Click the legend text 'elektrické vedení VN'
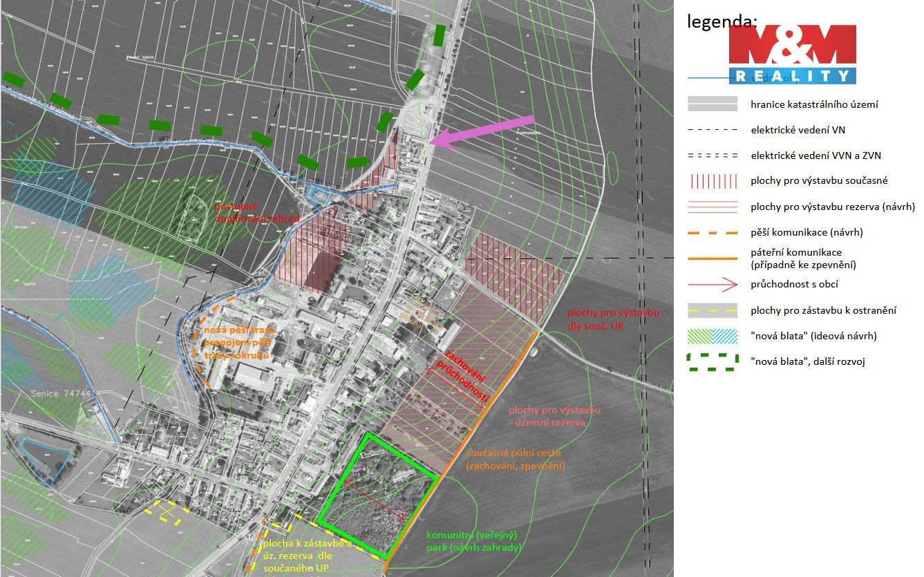The image size is (924, 577). (798, 130)
